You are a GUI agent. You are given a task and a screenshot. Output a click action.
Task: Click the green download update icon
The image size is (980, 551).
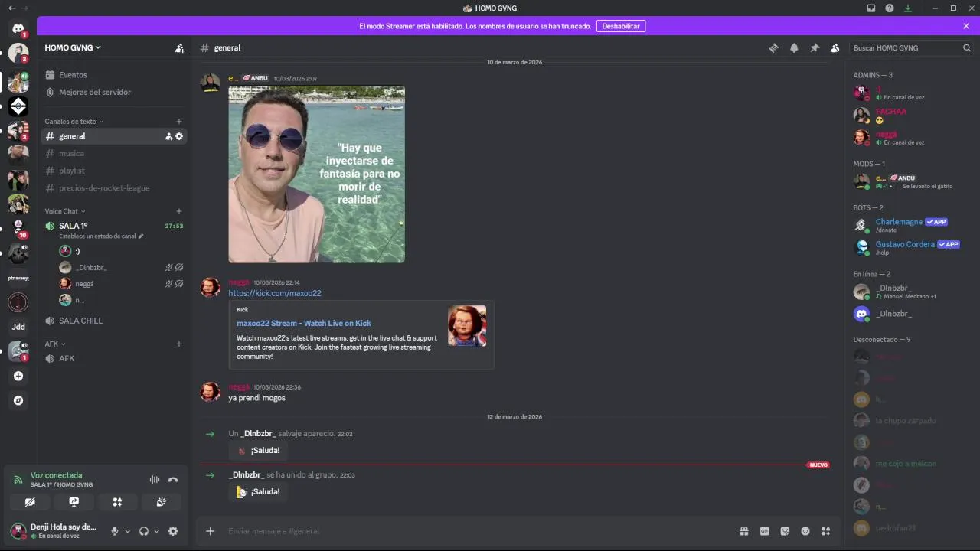click(x=908, y=8)
